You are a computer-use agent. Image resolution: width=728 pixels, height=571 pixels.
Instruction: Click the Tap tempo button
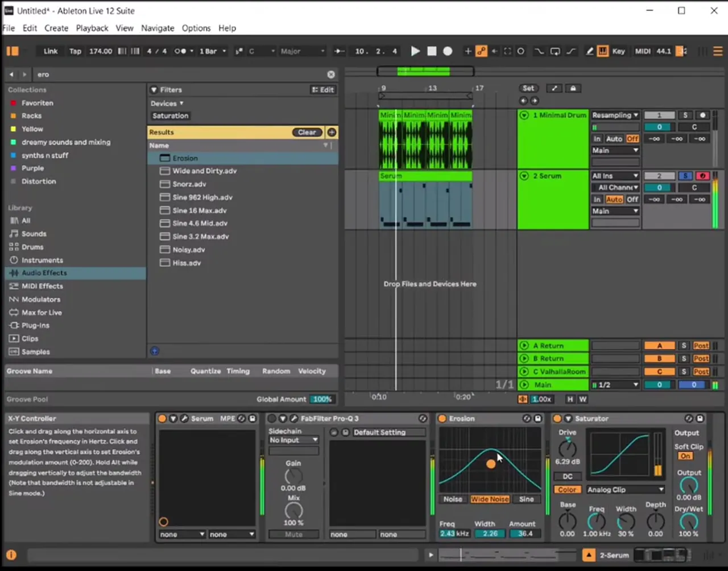75,51
